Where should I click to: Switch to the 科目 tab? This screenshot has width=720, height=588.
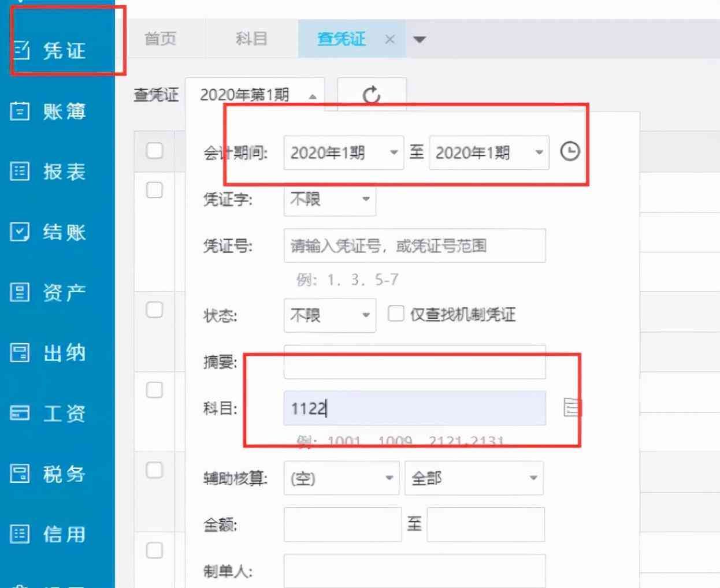(x=251, y=39)
